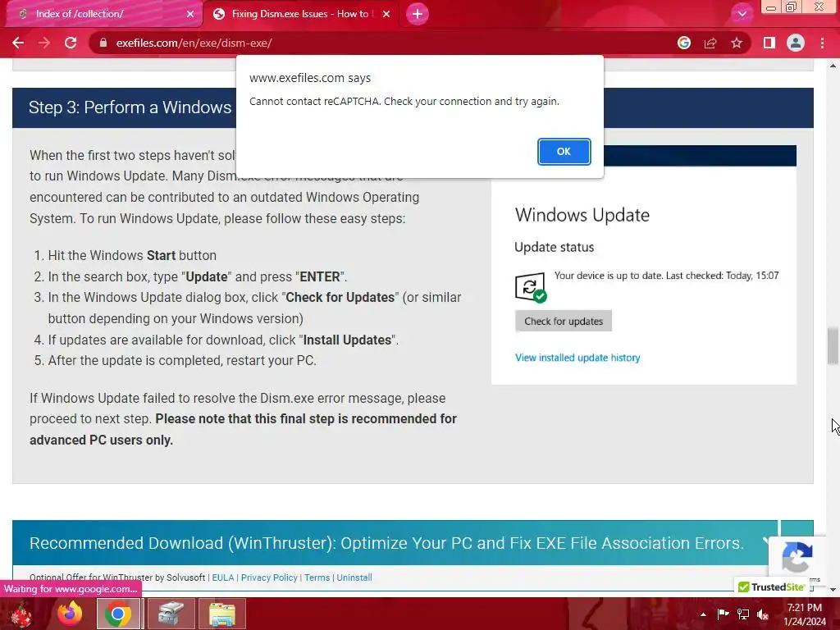Click the taskbar clock 7:21 PM
The height and width of the screenshot is (630, 840).
coord(805,608)
